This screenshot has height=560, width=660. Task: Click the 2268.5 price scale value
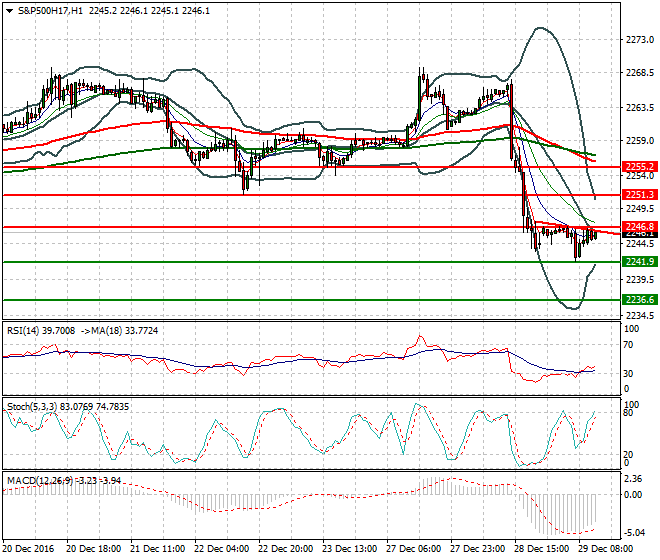point(640,73)
